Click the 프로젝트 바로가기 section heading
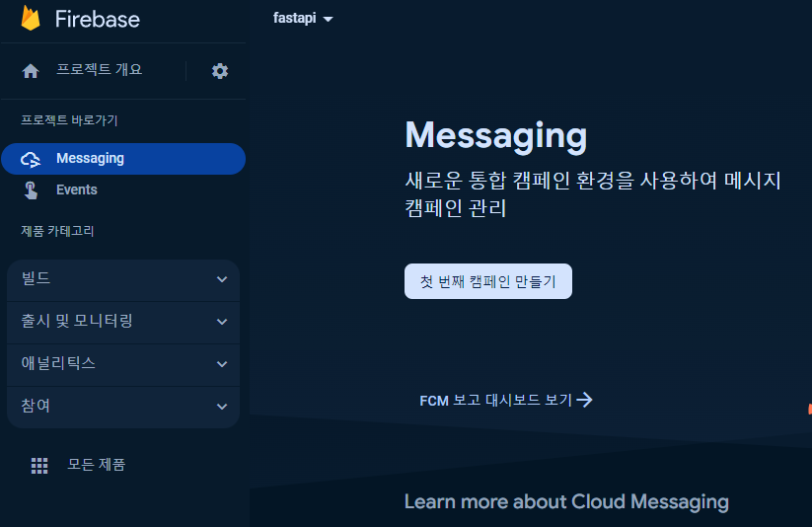This screenshot has width=812, height=527. point(69,120)
